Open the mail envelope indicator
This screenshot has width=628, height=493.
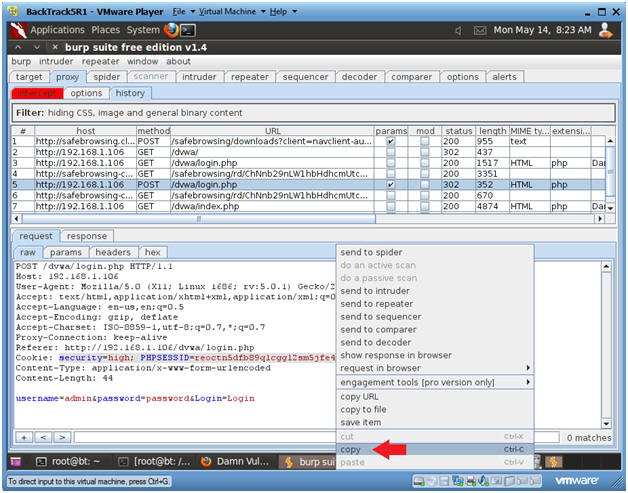[480, 30]
